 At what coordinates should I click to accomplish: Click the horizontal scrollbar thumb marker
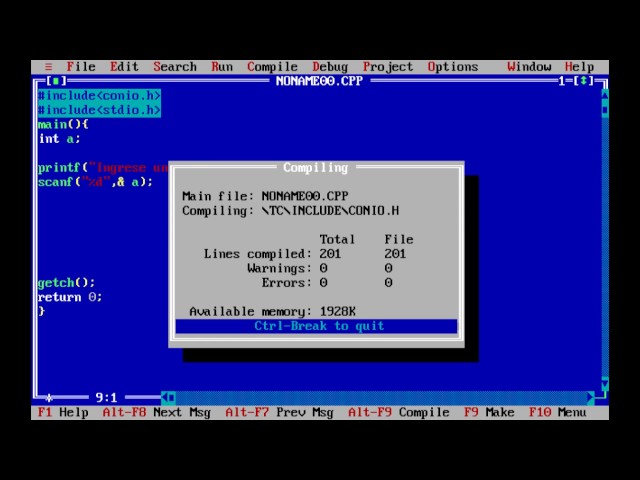click(172, 397)
